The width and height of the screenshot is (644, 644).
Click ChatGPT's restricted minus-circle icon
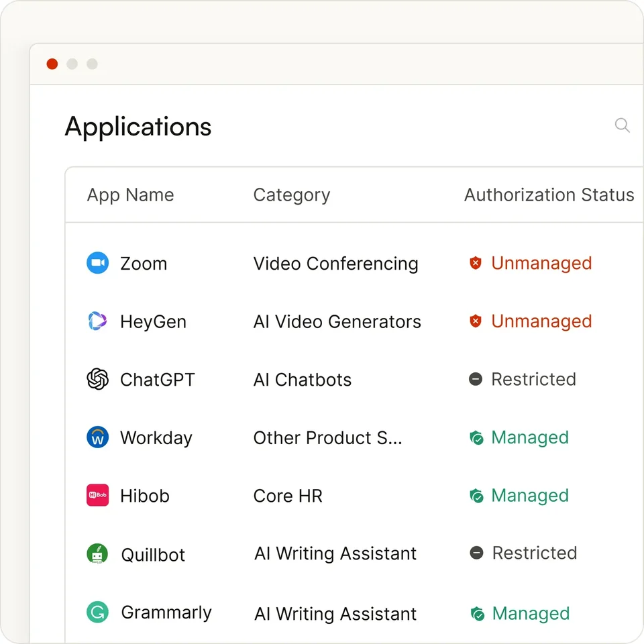pos(476,378)
